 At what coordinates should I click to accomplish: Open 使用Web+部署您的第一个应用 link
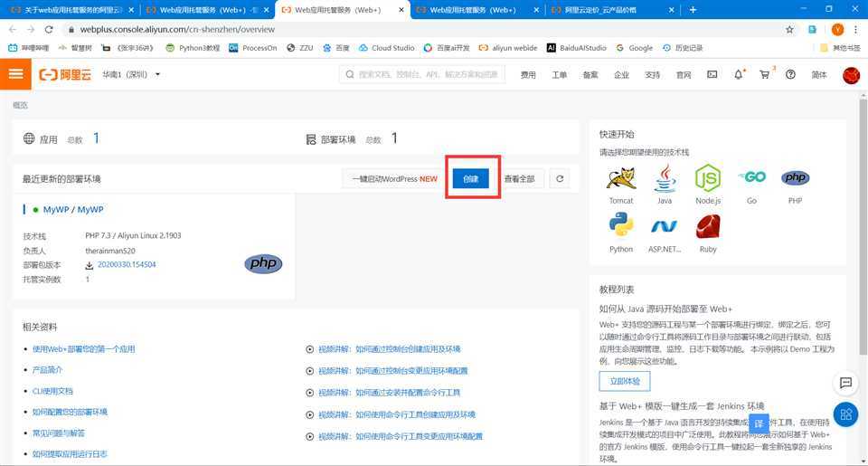point(83,349)
